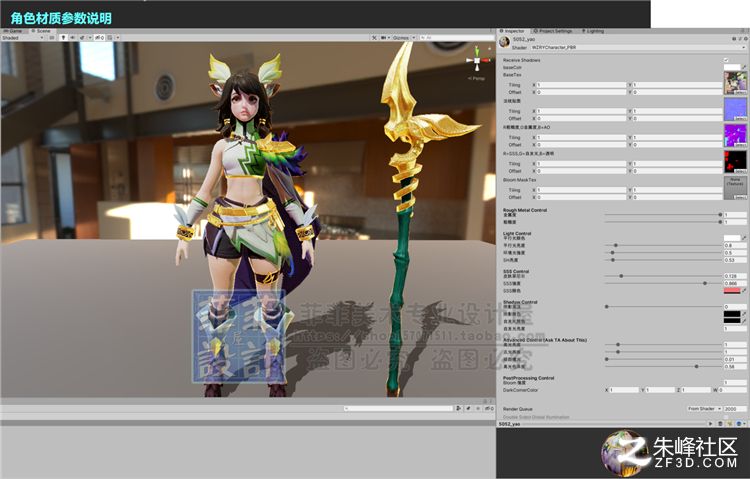The height and width of the screenshot is (479, 750).
Task: Open material help icon in Inspector header
Action: point(734,39)
